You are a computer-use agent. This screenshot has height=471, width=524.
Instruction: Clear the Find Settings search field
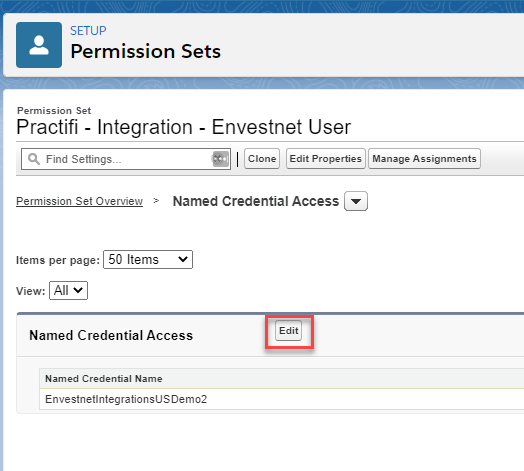pos(221,159)
